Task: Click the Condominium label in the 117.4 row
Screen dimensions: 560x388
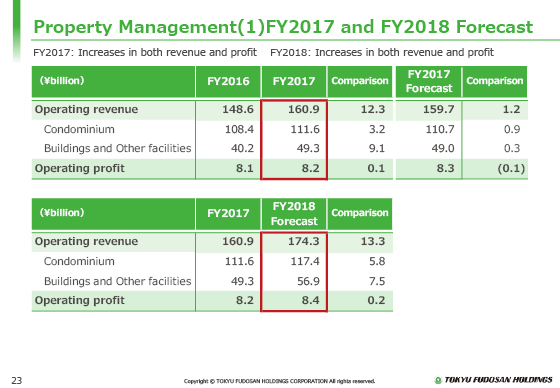Action: click(x=79, y=261)
